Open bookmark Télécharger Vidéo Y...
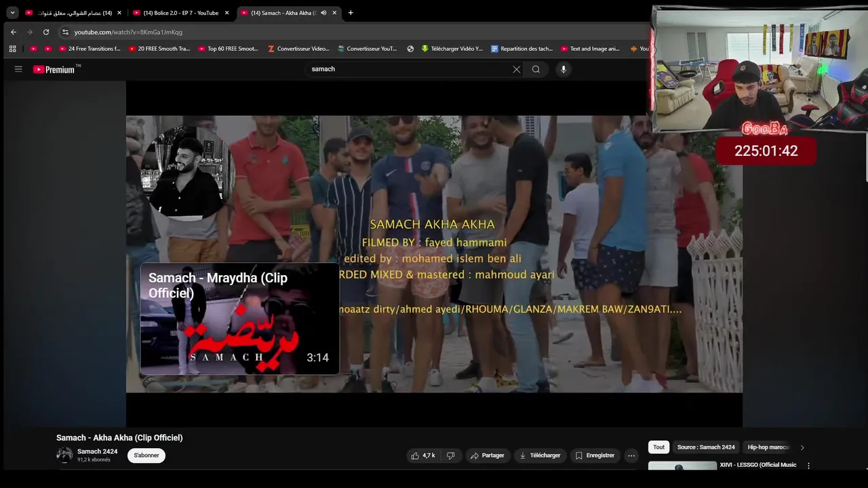This screenshot has height=488, width=868. tap(452, 49)
